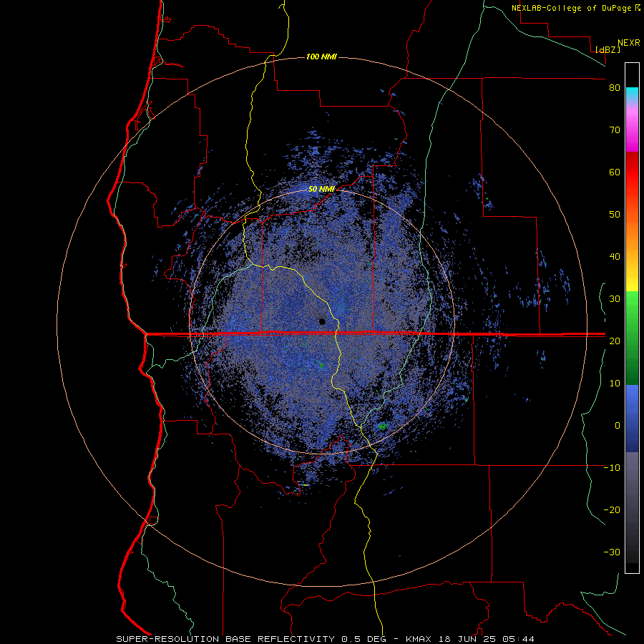Click the gray -20 dBZ segment of the color bar
Image resolution: width=644 pixels, height=644 pixels.
632,509
